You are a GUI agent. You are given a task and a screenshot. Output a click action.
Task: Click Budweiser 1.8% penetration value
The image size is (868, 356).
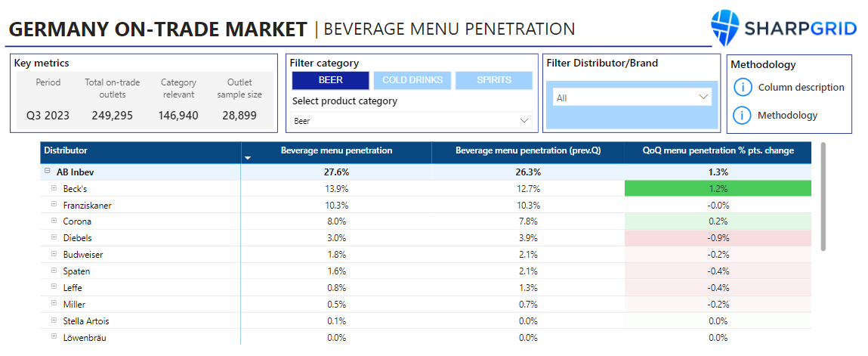tap(337, 255)
